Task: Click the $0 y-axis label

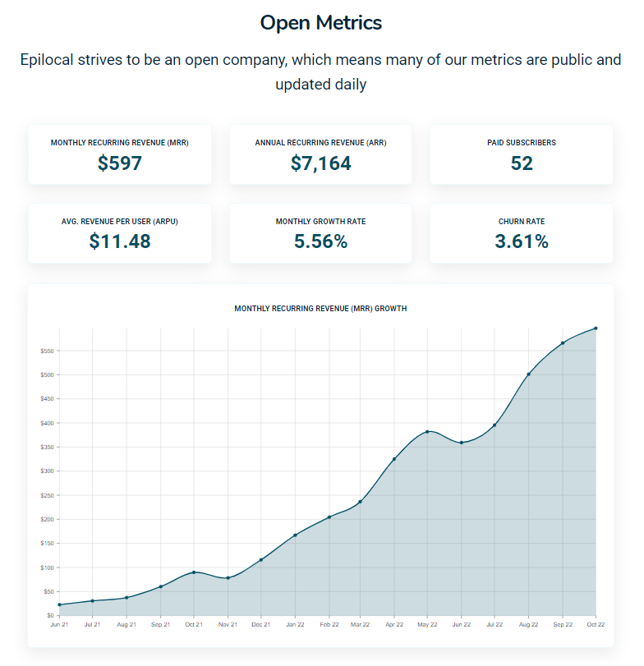Action: click(x=51, y=615)
